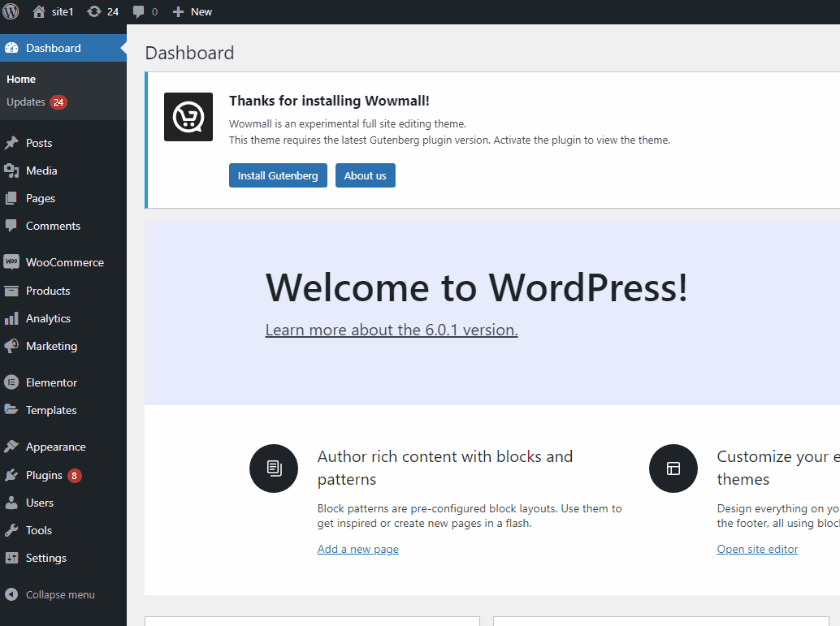Open the Elementor menu label

(x=51, y=383)
